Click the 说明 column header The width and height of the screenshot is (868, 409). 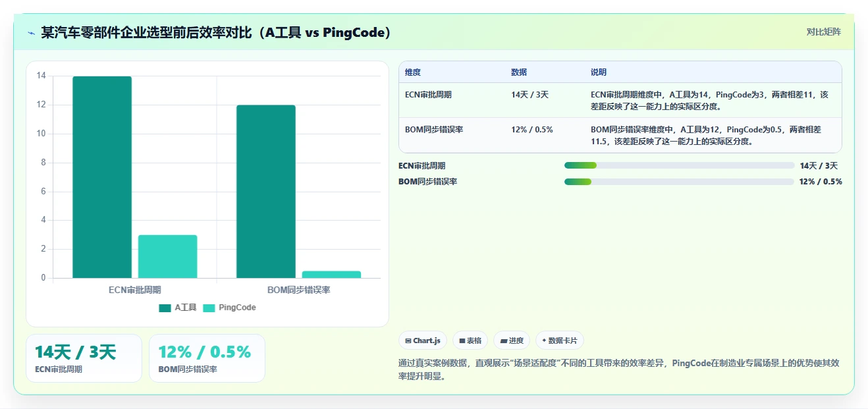599,72
